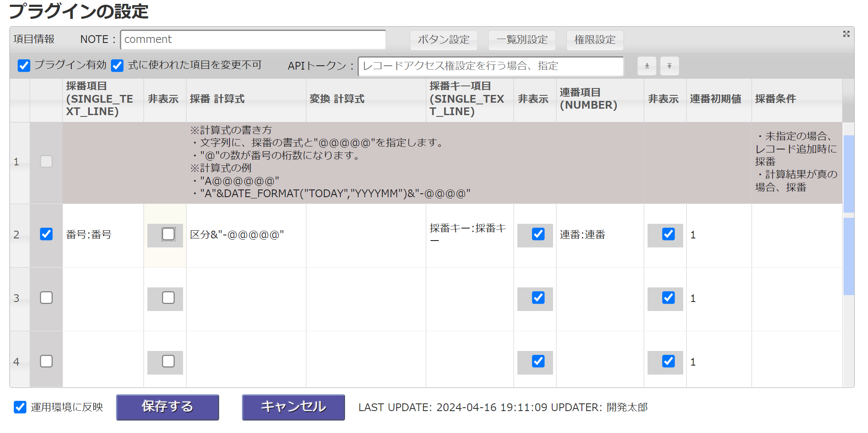Check the row 3 enable checkbox

click(46, 298)
